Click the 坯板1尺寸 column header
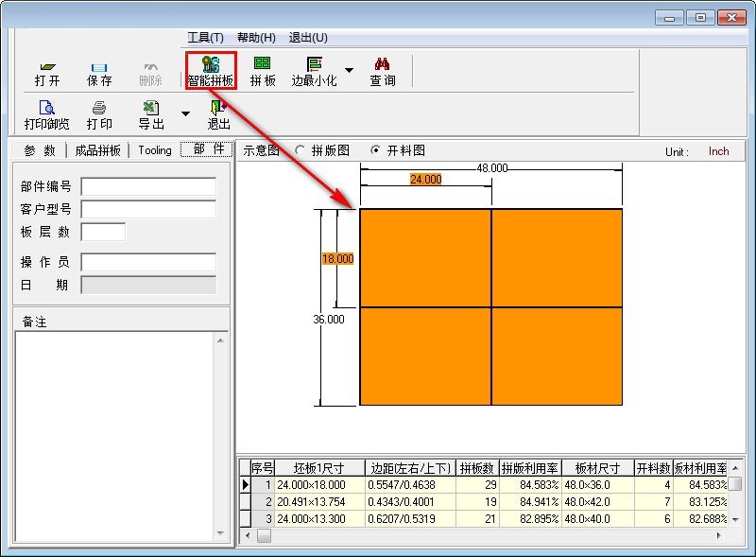The height and width of the screenshot is (557, 756). click(x=319, y=468)
